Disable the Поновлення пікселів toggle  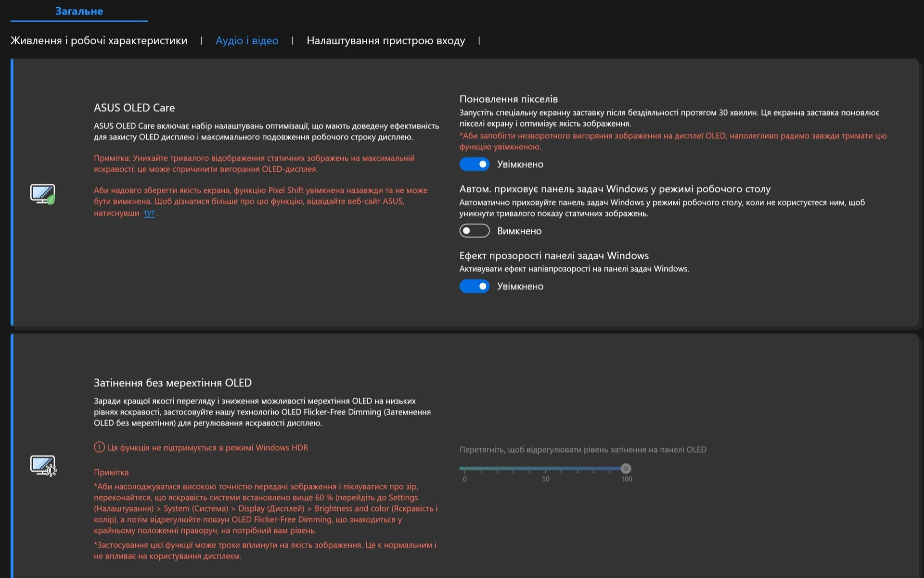point(474,164)
